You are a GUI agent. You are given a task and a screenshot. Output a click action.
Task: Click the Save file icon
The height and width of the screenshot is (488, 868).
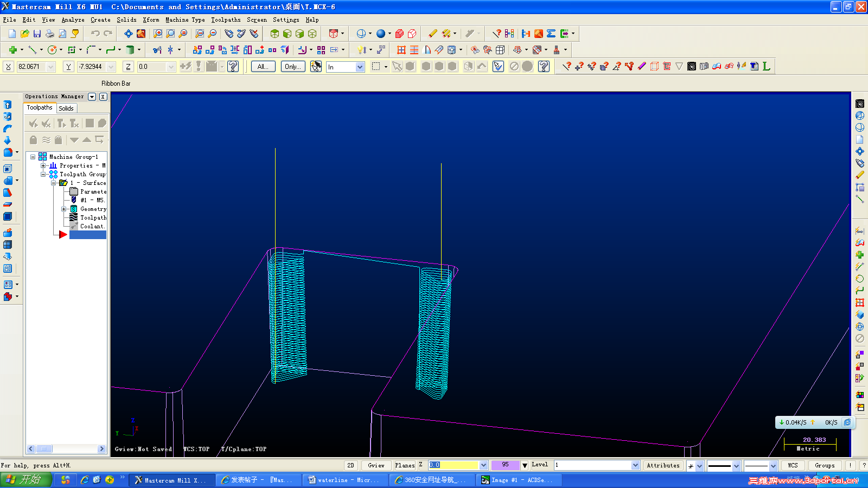coord(37,34)
